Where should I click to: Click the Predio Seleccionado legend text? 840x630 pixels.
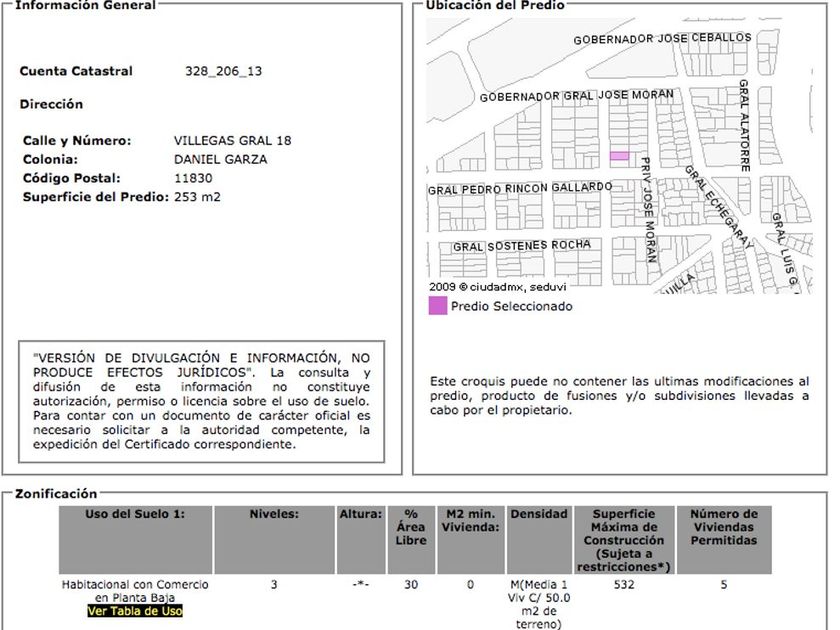click(512, 306)
